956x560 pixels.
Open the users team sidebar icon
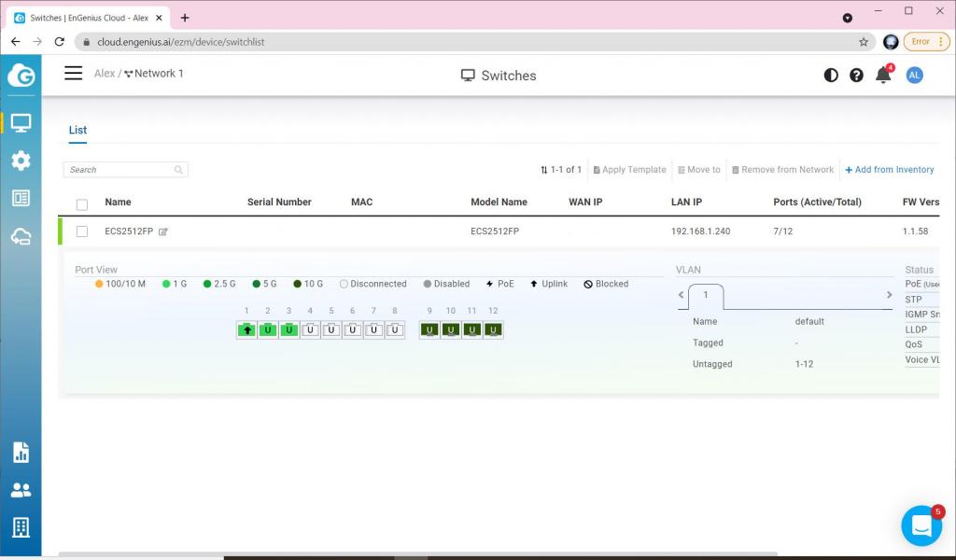tap(21, 490)
